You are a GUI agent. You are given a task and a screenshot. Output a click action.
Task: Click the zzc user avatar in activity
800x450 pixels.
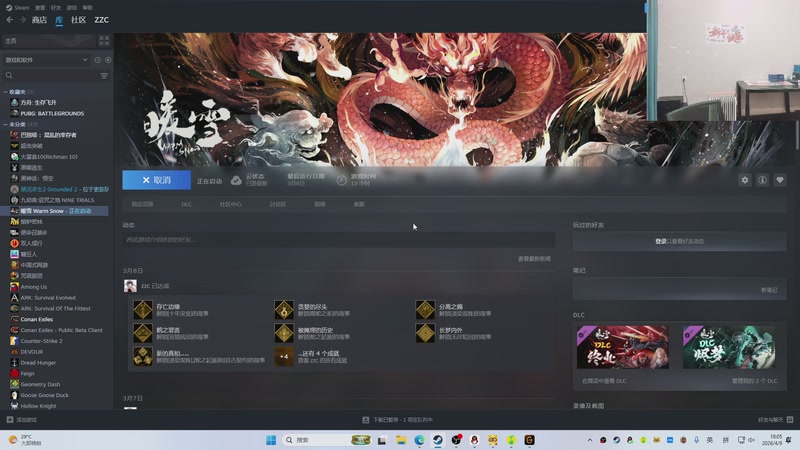pos(130,286)
